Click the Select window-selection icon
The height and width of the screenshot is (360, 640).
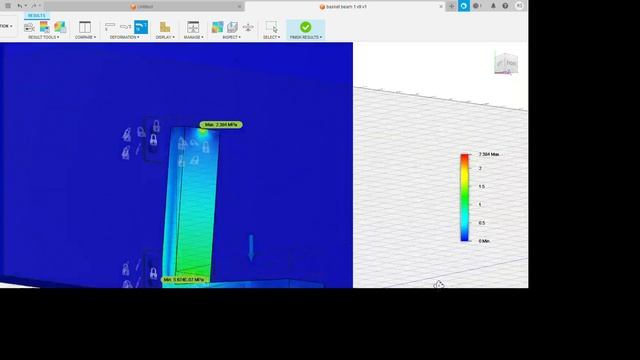pos(271,27)
